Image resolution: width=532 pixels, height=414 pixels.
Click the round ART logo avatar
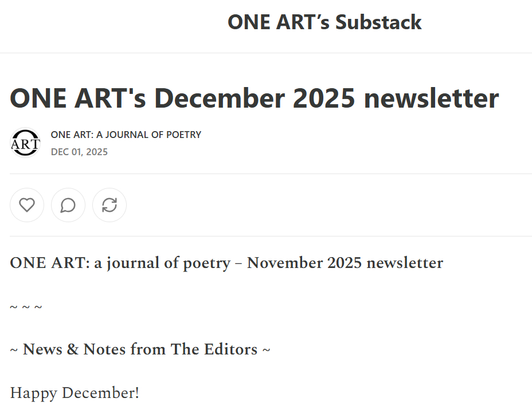(x=25, y=143)
